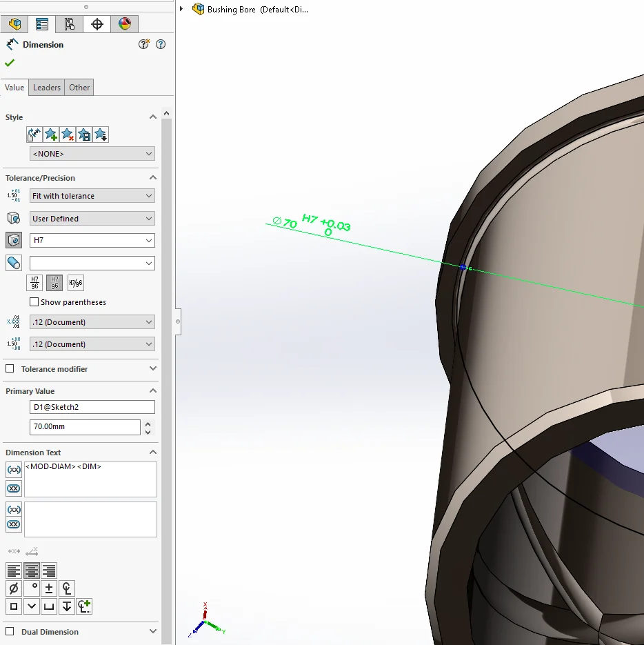Open the H7 hole fit dropdown
Screen dimensions: 644x645
point(92,241)
